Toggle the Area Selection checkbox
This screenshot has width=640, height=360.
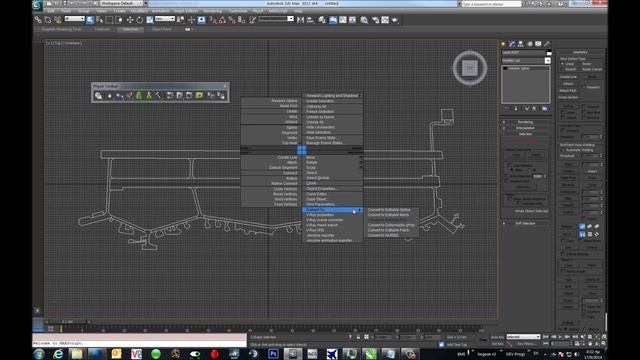pos(507,176)
